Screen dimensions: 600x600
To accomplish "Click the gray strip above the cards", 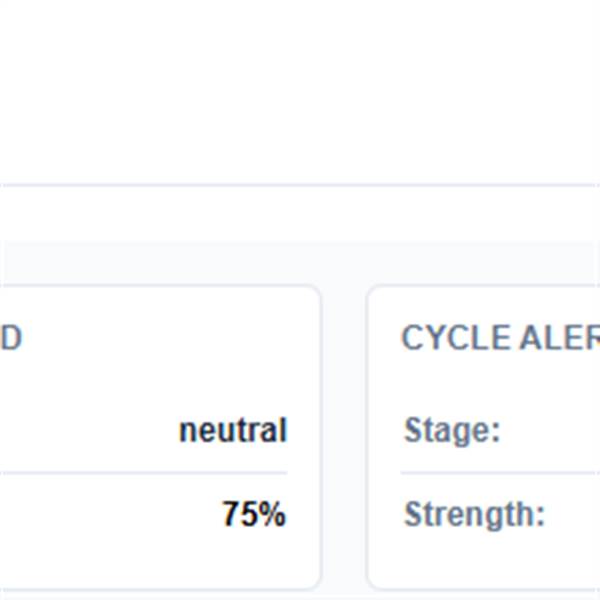I will tap(300, 262).
